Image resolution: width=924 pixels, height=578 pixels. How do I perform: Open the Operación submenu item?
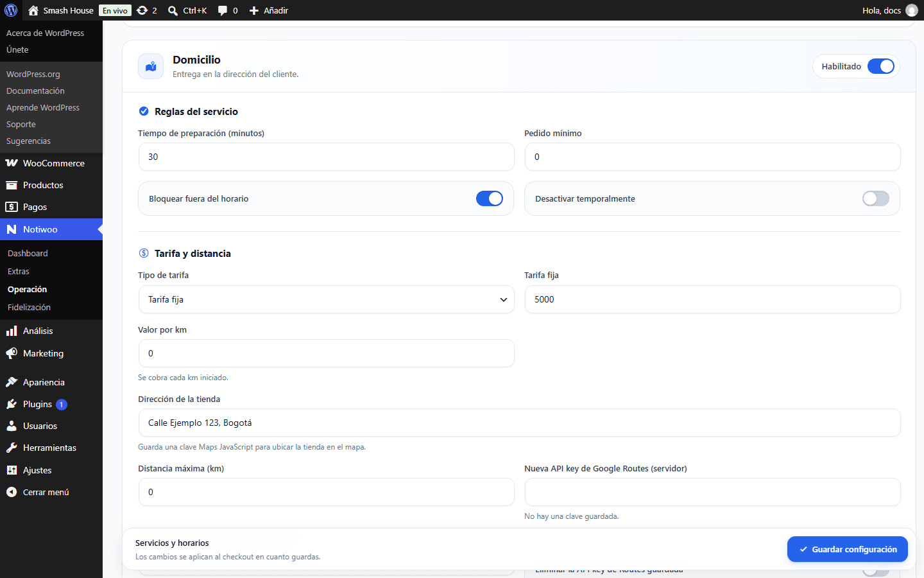27,289
